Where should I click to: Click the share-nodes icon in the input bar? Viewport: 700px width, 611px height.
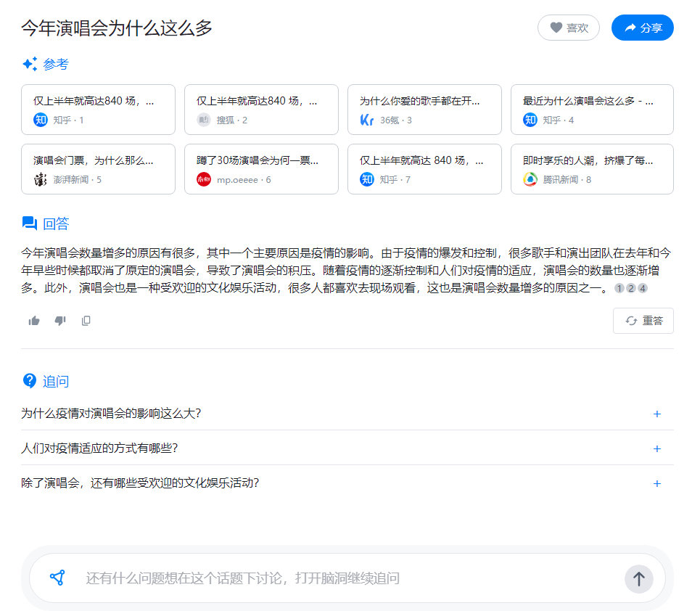[x=57, y=578]
